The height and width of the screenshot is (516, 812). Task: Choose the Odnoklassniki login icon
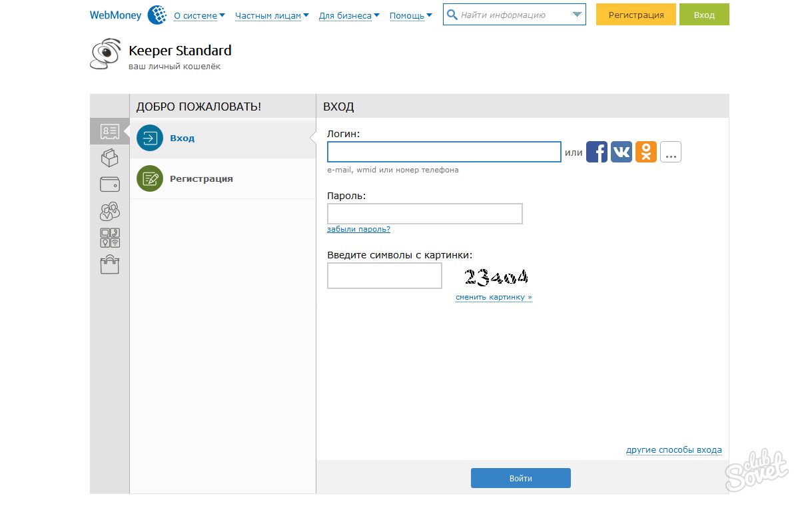click(645, 152)
